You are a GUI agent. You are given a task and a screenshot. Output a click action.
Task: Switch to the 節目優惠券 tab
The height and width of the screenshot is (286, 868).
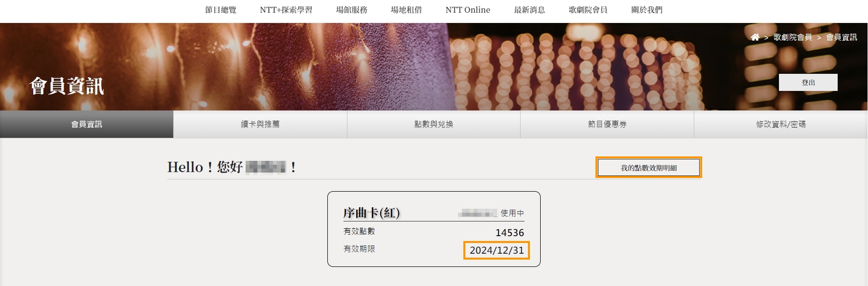point(607,124)
